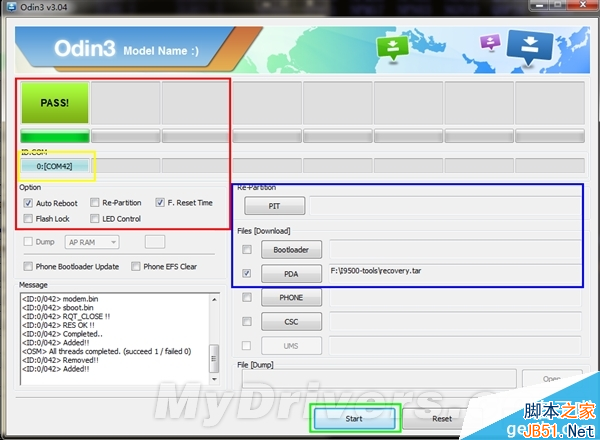
Task: Check the CSC file checkbox
Action: (x=247, y=321)
